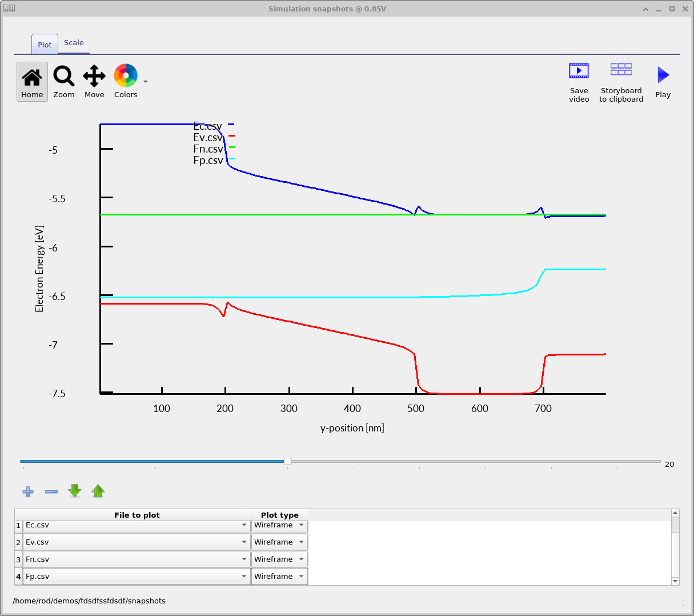This screenshot has width=694, height=616.
Task: Select table row number 2
Action: 18,542
